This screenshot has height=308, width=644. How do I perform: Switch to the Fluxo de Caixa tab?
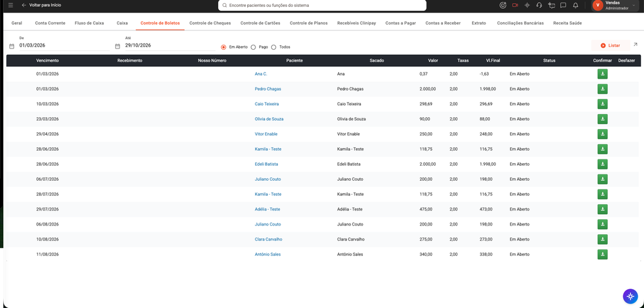point(89,23)
